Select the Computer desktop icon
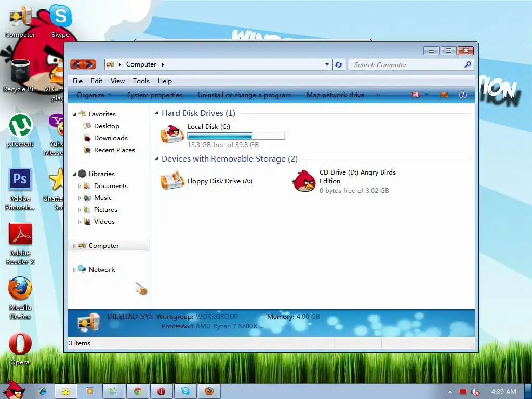 point(20,22)
